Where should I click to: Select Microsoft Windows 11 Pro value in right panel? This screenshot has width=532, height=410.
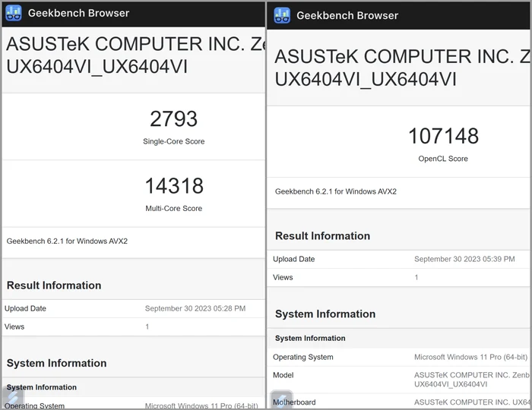470,357
